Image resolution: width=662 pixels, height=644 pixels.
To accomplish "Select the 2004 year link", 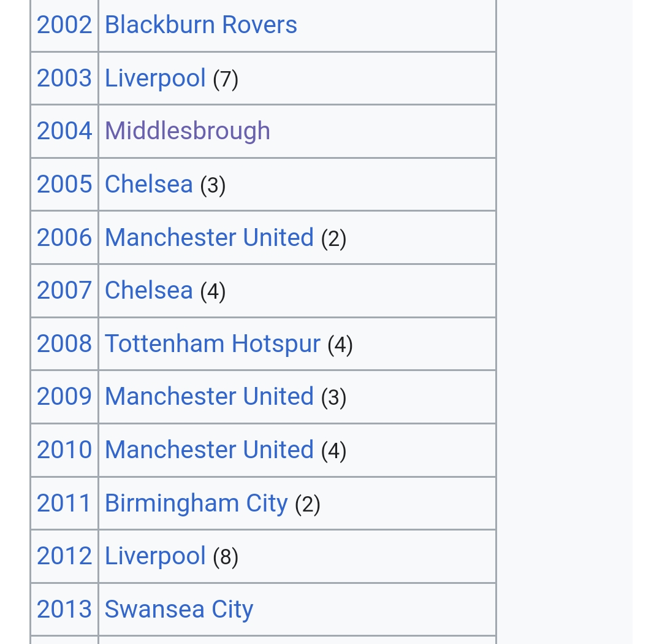I will [x=64, y=131].
